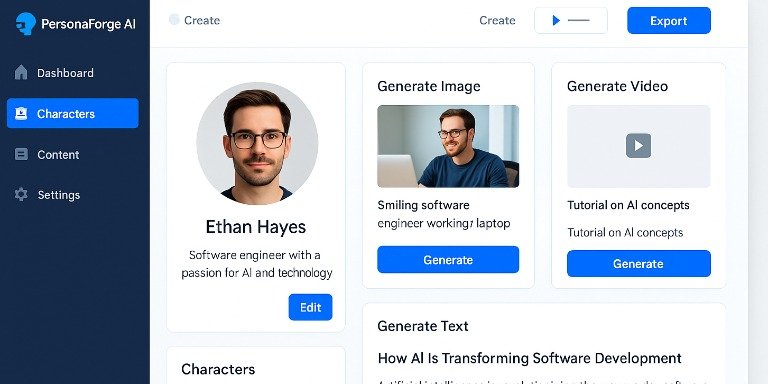Click Ethan Hayes circular profile photo
This screenshot has width=768, height=384.
click(257, 143)
